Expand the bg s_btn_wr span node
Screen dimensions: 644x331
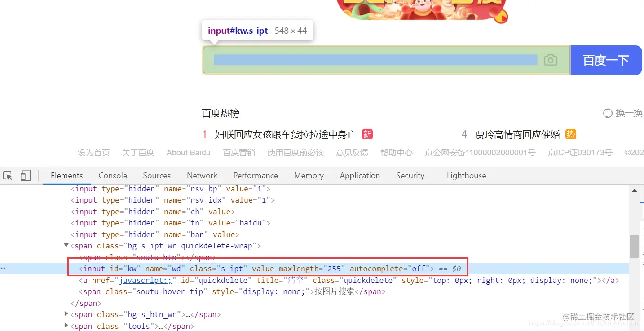[x=66, y=314]
